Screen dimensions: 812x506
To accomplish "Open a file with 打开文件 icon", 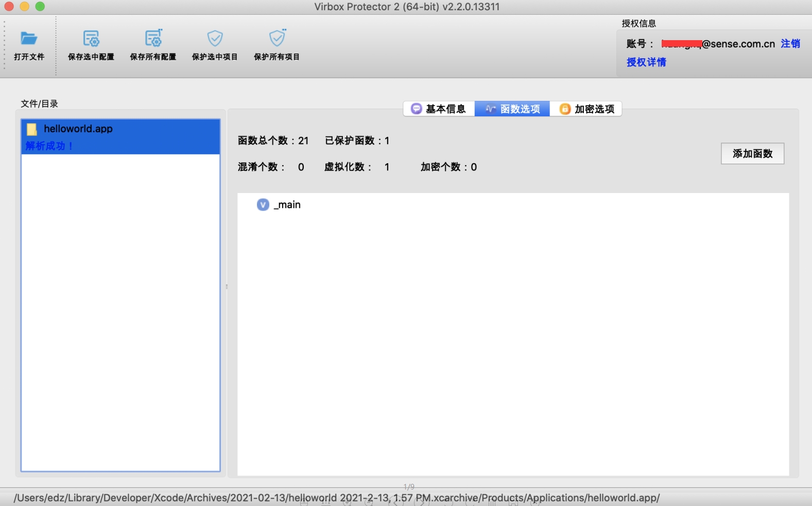I will tap(29, 39).
